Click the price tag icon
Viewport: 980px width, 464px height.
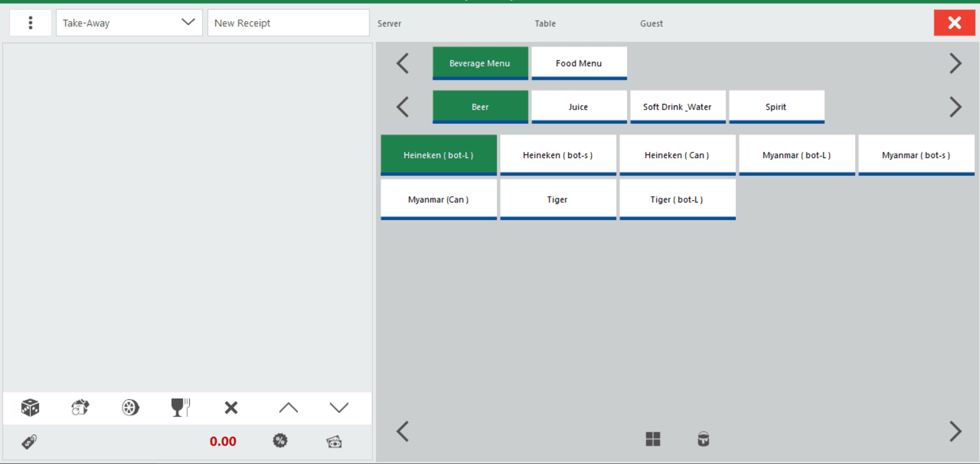(x=29, y=442)
